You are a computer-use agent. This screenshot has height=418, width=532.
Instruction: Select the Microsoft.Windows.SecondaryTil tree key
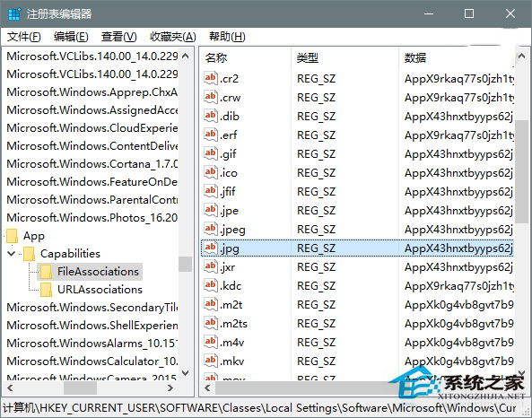(92, 308)
